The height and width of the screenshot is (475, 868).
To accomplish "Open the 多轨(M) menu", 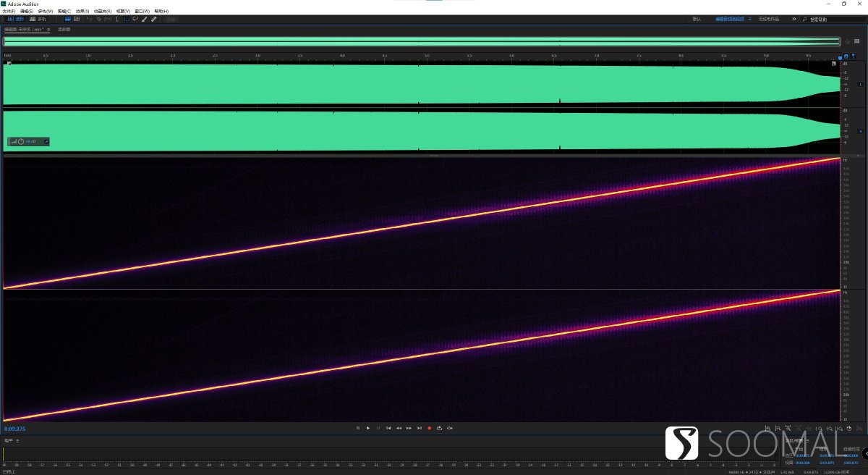I will coord(46,11).
